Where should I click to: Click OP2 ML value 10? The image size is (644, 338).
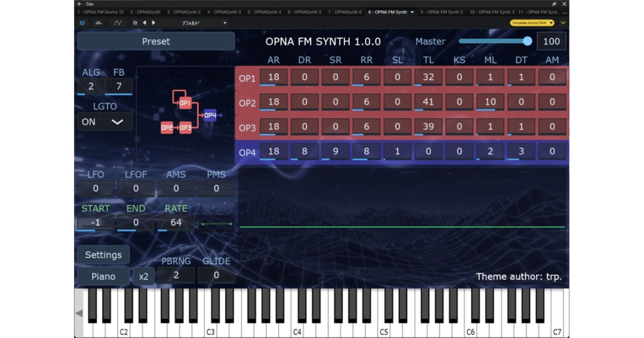[490, 102]
